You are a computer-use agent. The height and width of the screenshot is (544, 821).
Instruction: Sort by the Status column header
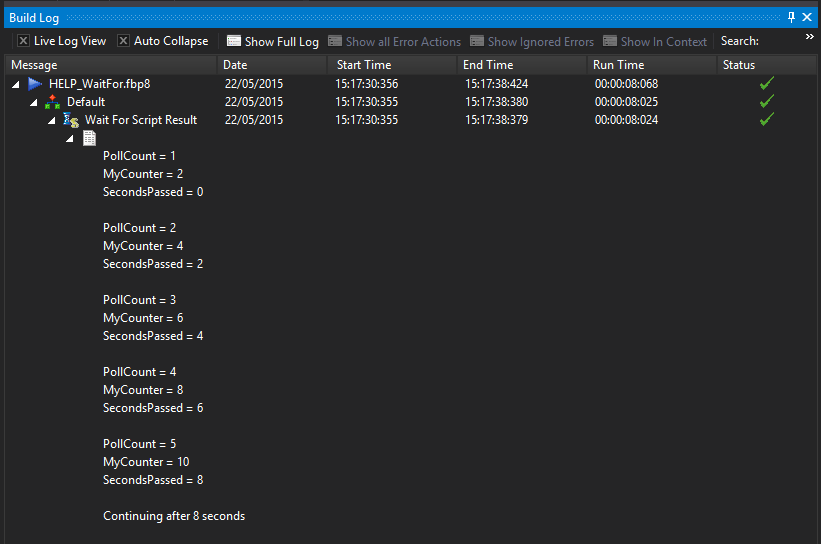[x=766, y=65]
